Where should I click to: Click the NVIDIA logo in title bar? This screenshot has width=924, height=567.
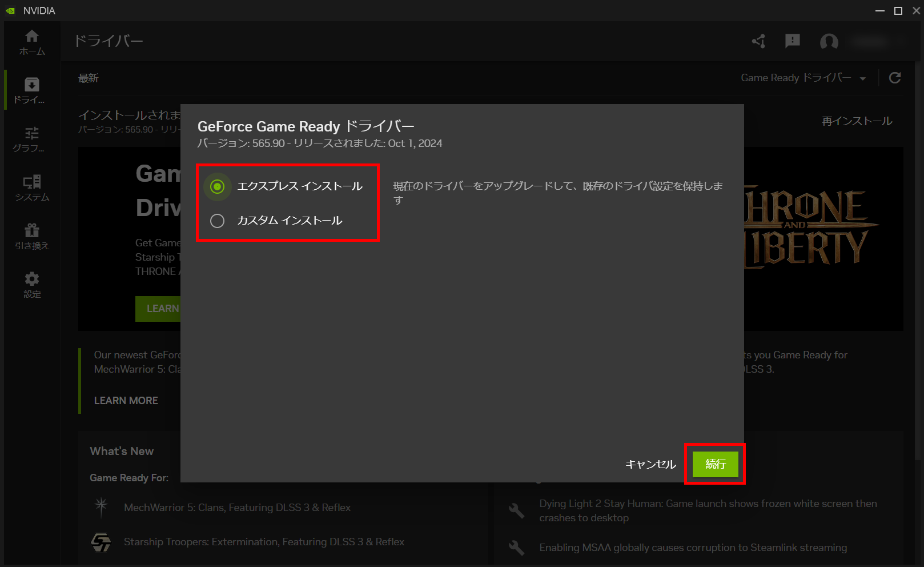click(x=10, y=10)
